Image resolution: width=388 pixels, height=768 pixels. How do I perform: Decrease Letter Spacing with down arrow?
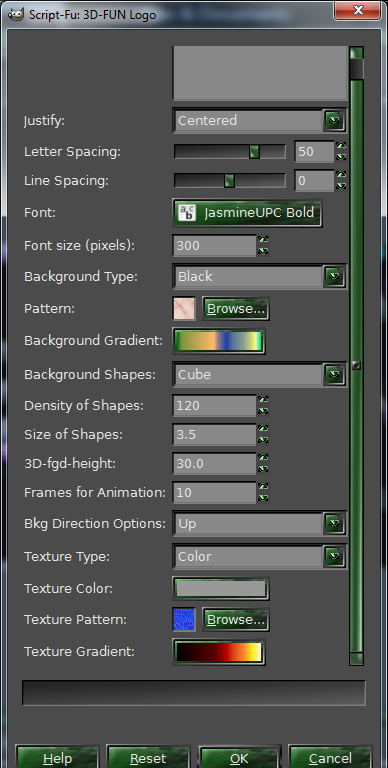click(341, 157)
